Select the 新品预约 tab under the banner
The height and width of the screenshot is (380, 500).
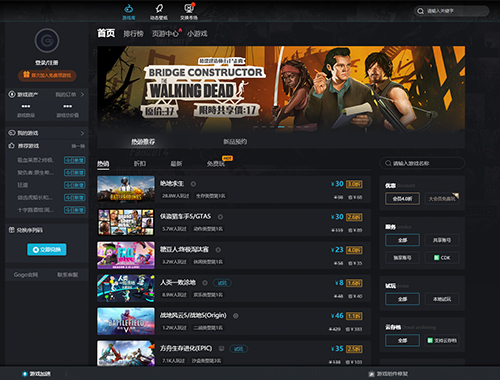[235, 142]
